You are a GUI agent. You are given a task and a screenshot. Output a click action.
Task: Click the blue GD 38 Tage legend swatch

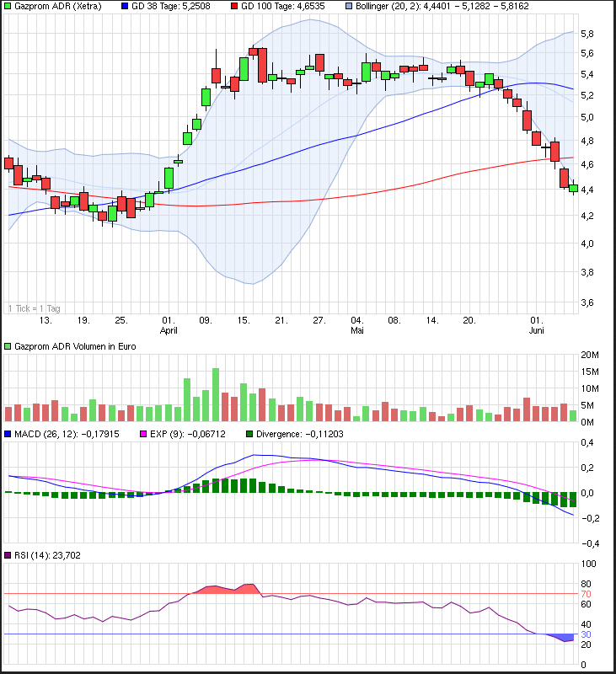point(125,7)
